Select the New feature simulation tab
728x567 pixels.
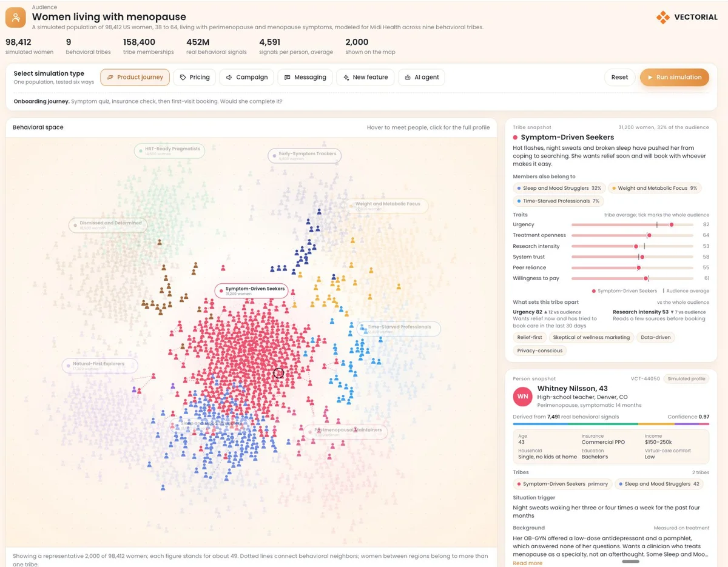point(366,77)
